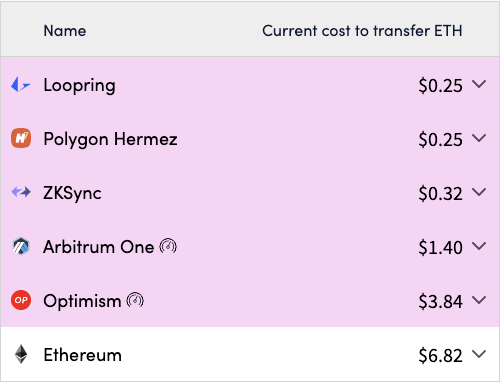Viewport: 500px width, 382px height.
Task: Click the gauge icon beside Optimism
Action: (x=135, y=301)
